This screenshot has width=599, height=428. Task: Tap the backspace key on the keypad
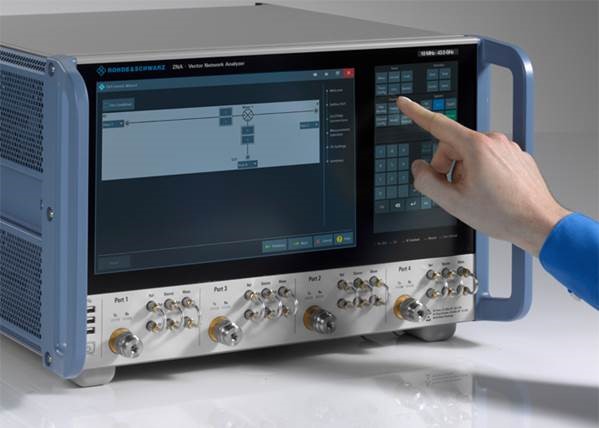click(398, 205)
